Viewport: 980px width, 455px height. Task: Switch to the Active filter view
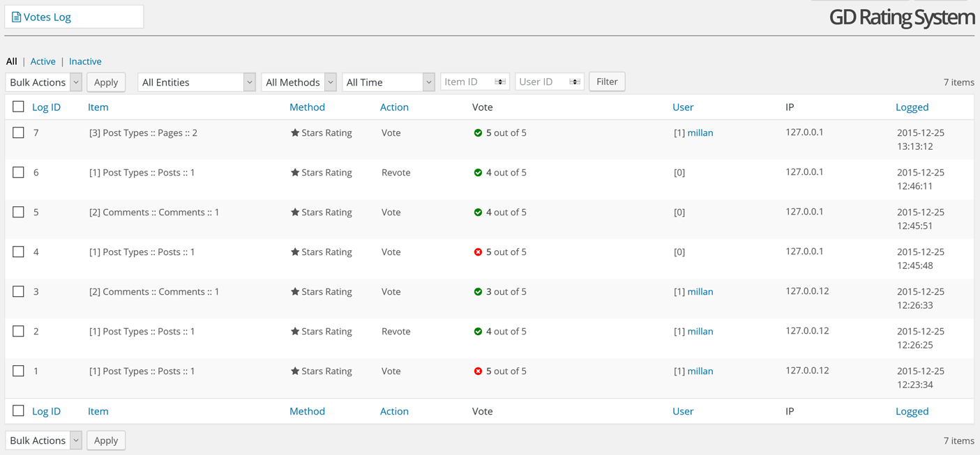coord(43,61)
